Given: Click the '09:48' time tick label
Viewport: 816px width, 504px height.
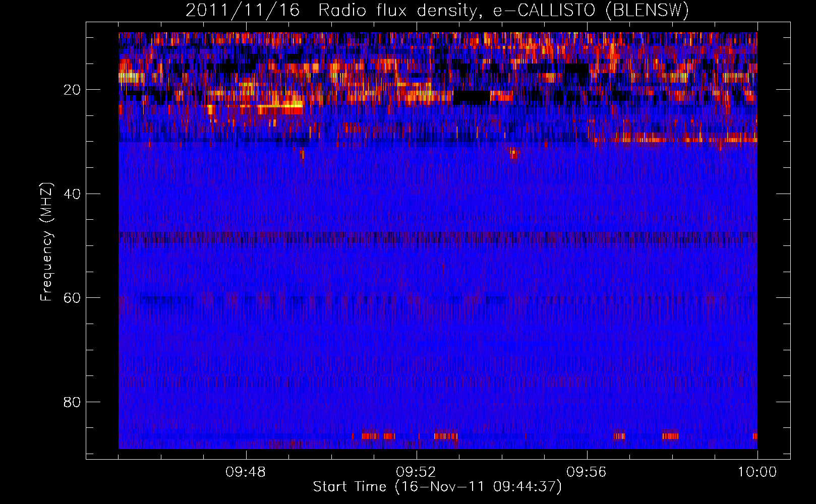Looking at the screenshot, I should [x=246, y=472].
